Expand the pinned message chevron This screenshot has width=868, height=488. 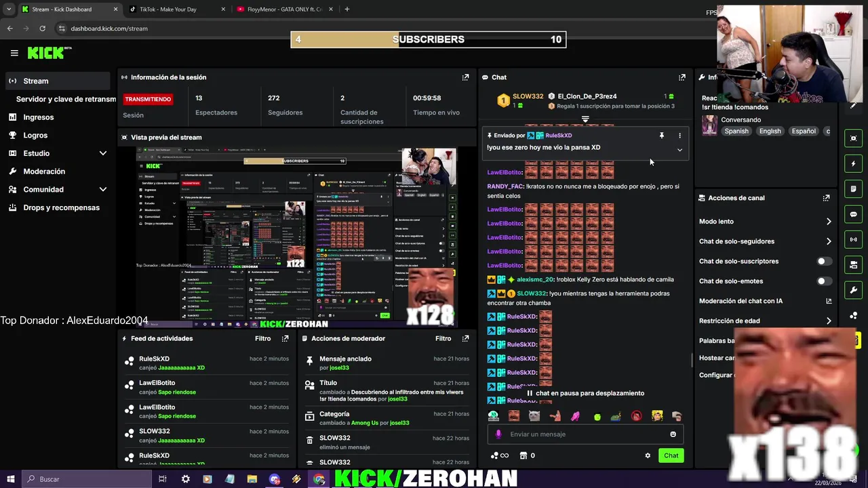point(679,150)
